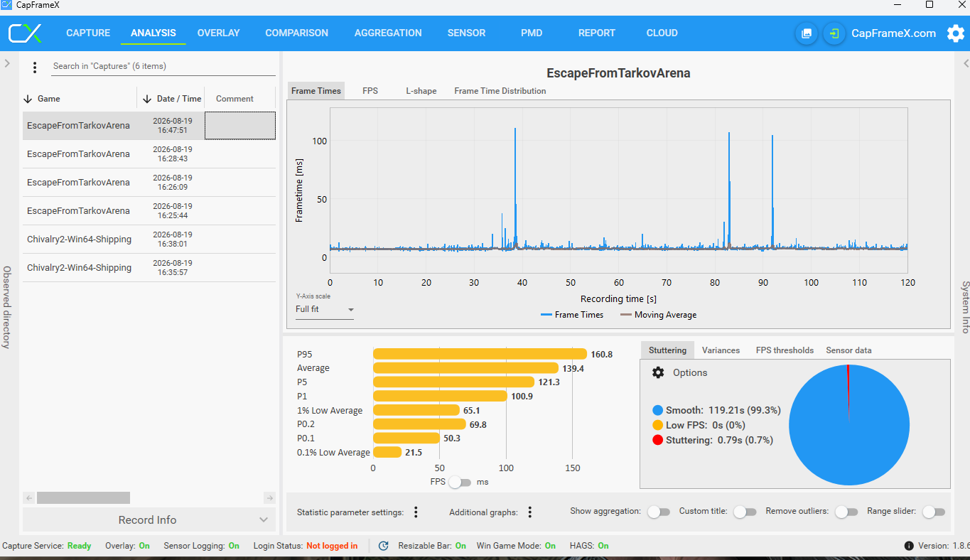The image size is (970, 560).
Task: Switch to the Variances tab
Action: click(721, 350)
